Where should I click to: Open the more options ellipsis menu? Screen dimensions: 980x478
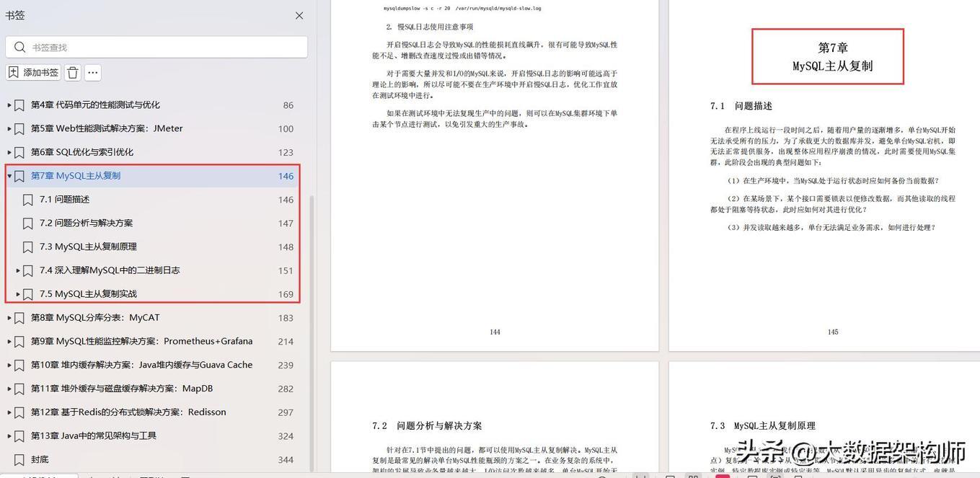[x=92, y=72]
